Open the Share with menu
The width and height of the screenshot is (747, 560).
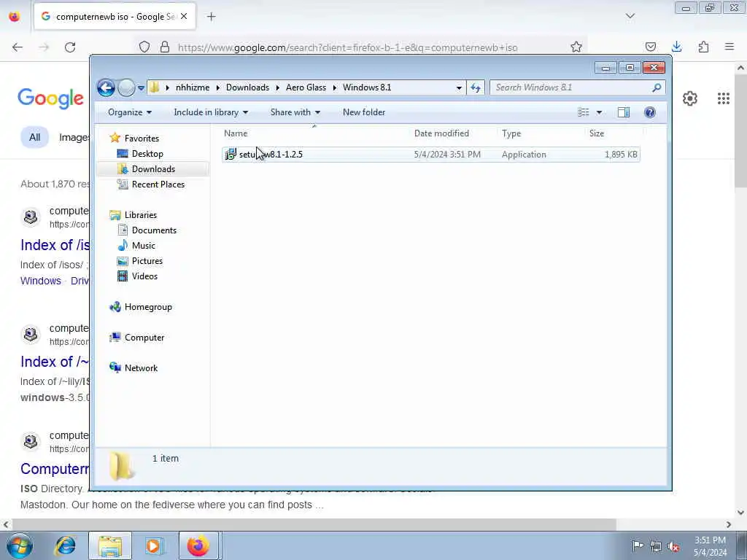point(295,112)
